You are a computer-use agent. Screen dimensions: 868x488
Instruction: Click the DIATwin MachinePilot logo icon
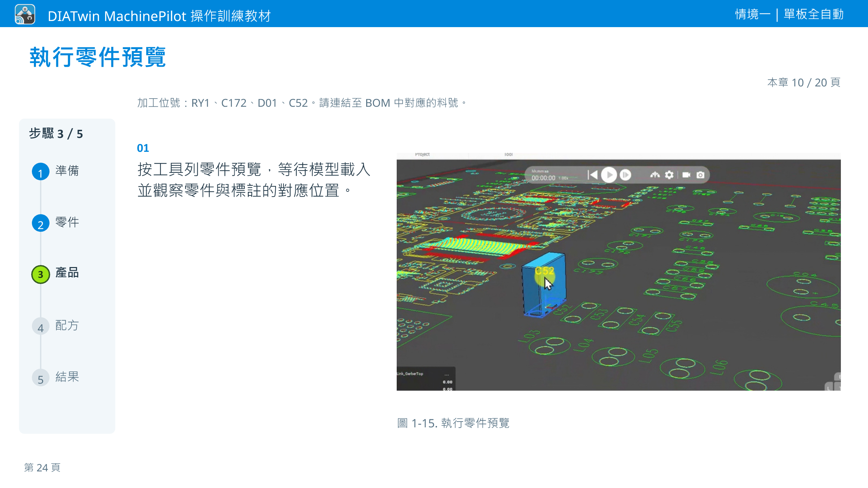tap(25, 14)
